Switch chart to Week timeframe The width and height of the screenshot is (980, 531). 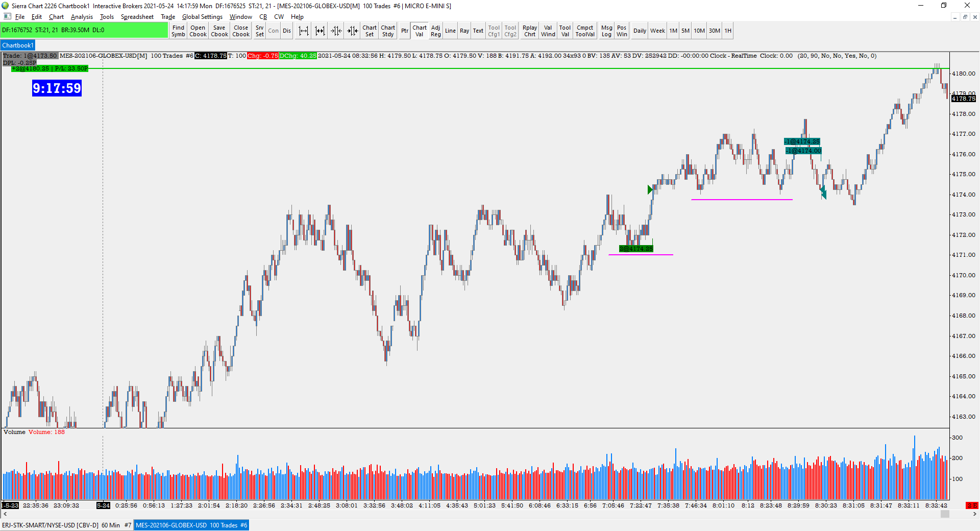(x=657, y=31)
